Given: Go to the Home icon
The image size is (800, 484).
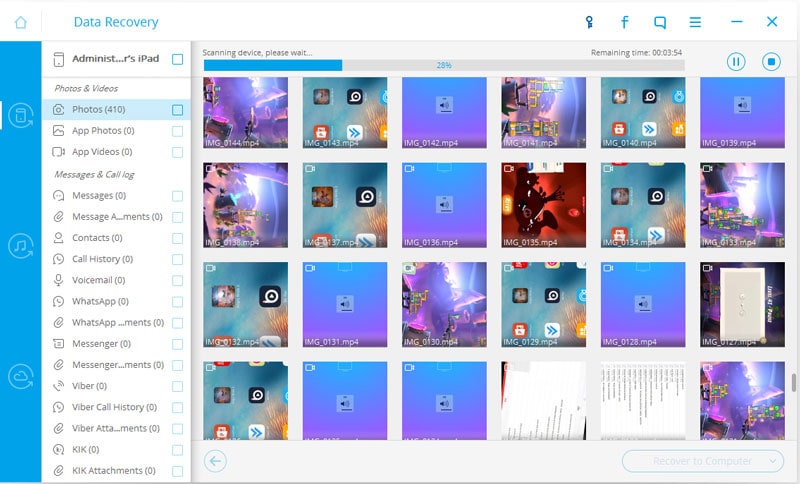Looking at the screenshot, I should [21, 22].
